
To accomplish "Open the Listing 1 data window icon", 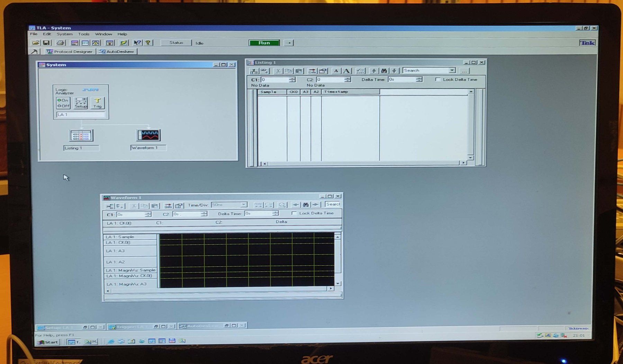I will click(81, 135).
